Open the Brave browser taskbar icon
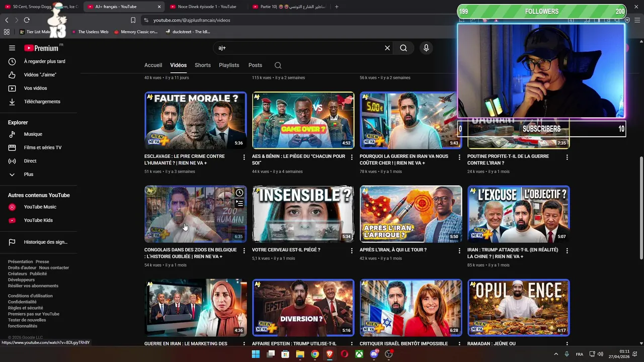The width and height of the screenshot is (644, 362). (330, 354)
